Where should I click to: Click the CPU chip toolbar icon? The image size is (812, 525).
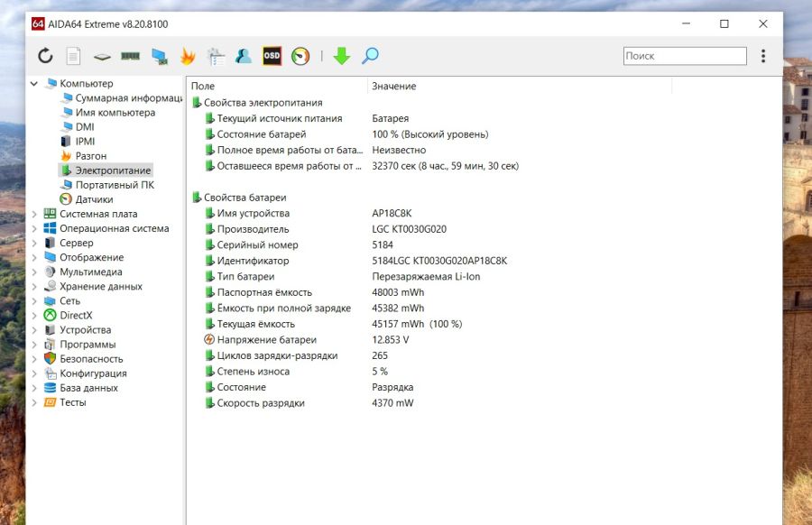102,56
